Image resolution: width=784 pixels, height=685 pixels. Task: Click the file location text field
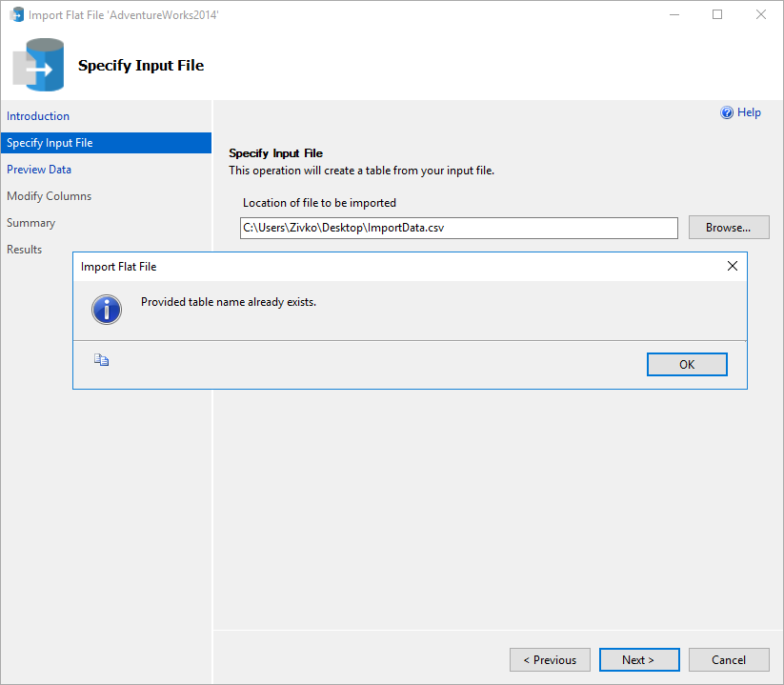coord(458,228)
